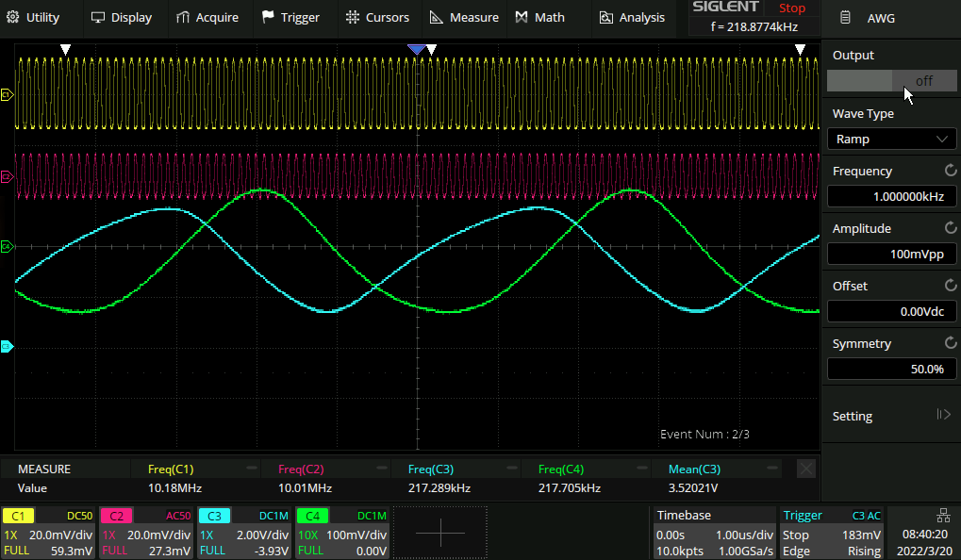The width and height of the screenshot is (961, 560).
Task: Toggle the AWG Output switch on
Action: (x=891, y=81)
